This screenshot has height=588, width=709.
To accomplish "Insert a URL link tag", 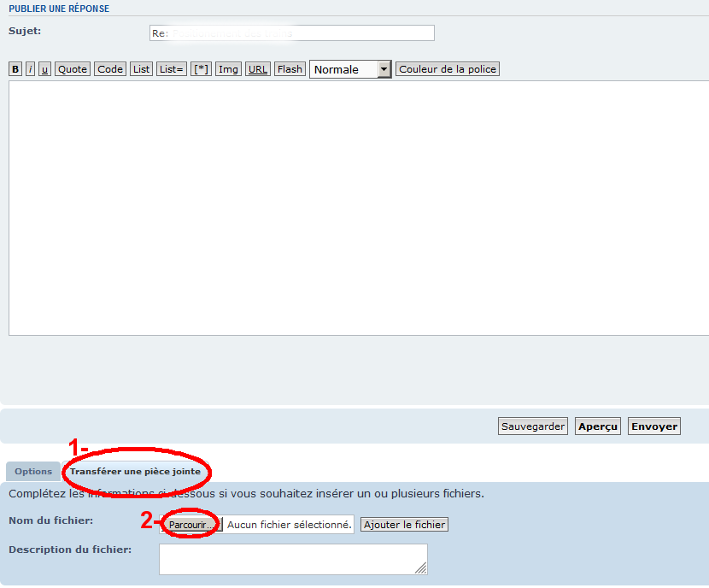I will click(258, 69).
